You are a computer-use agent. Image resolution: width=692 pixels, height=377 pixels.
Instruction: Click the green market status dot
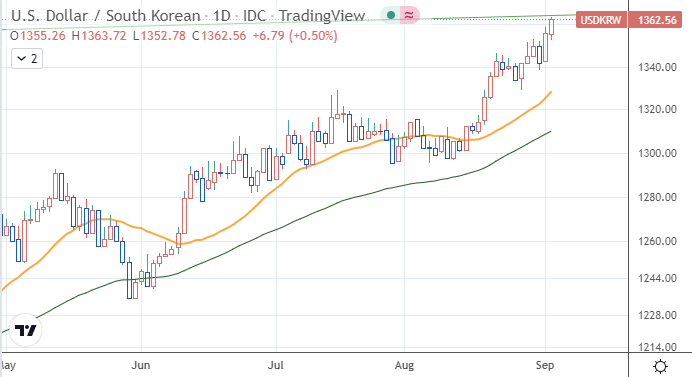tap(390, 15)
